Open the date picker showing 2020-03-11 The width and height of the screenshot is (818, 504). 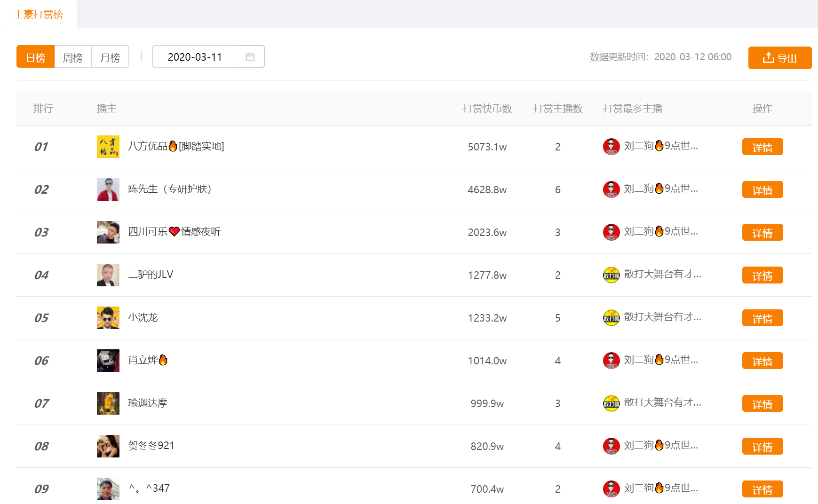(x=195, y=57)
